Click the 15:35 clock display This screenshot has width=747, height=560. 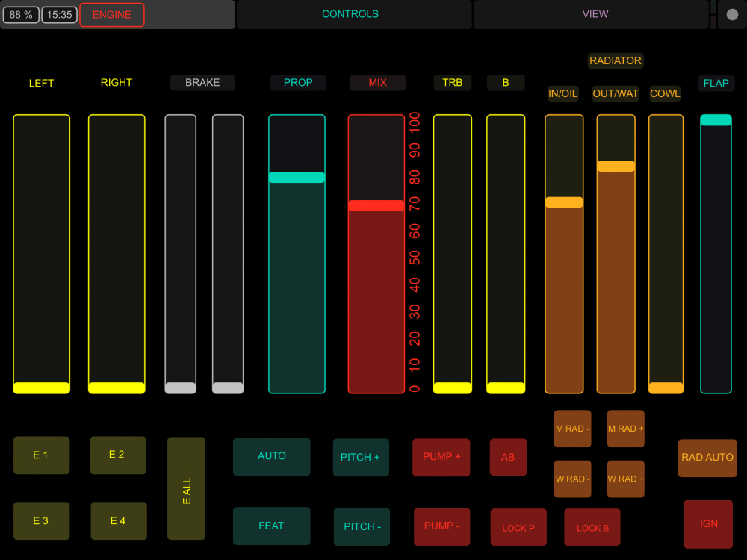(x=60, y=15)
